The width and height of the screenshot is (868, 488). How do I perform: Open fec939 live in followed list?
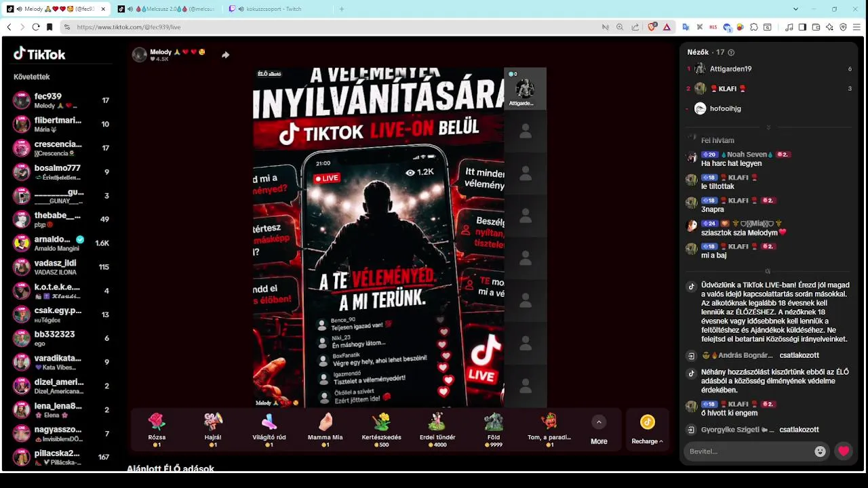click(x=62, y=100)
